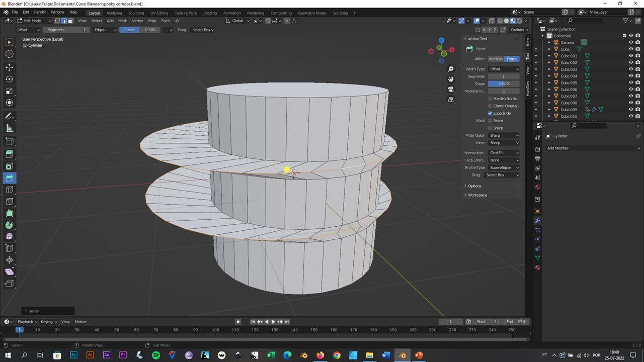The height and width of the screenshot is (362, 644).
Task: Disable the Loop Slide checkbox
Action: pyautogui.click(x=490, y=113)
